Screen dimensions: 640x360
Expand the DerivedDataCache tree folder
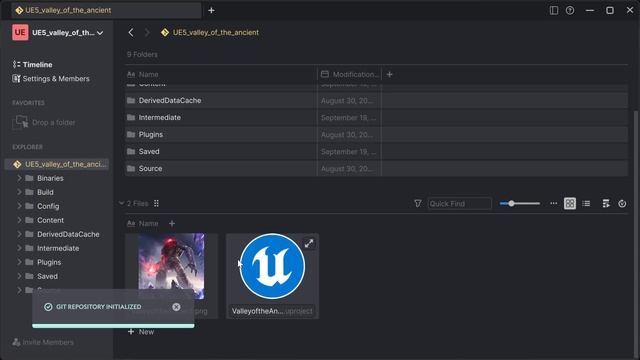pos(19,234)
